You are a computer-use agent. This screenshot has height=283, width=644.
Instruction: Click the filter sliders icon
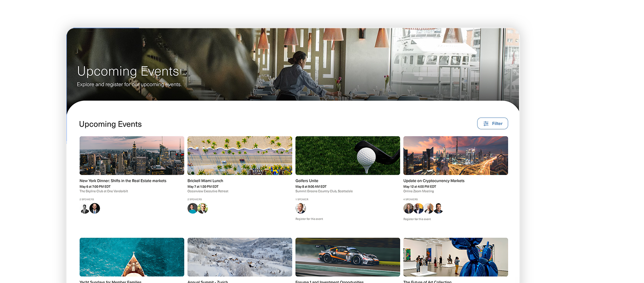(486, 124)
